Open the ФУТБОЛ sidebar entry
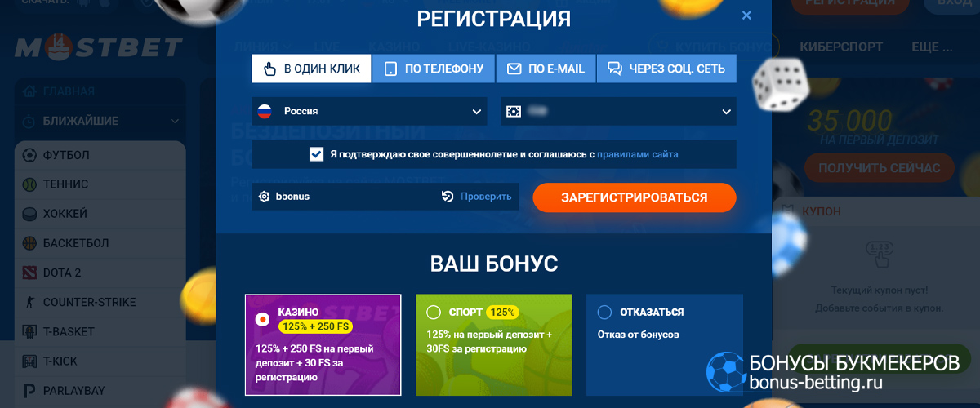 point(100,155)
